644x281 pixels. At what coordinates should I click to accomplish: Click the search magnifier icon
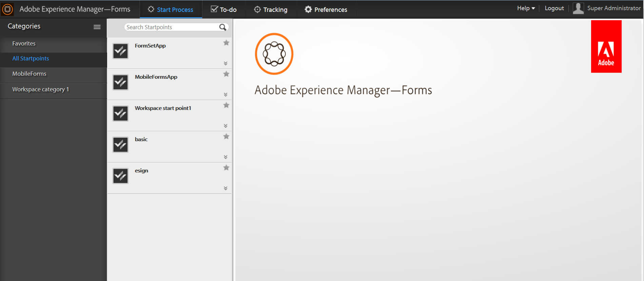[223, 27]
